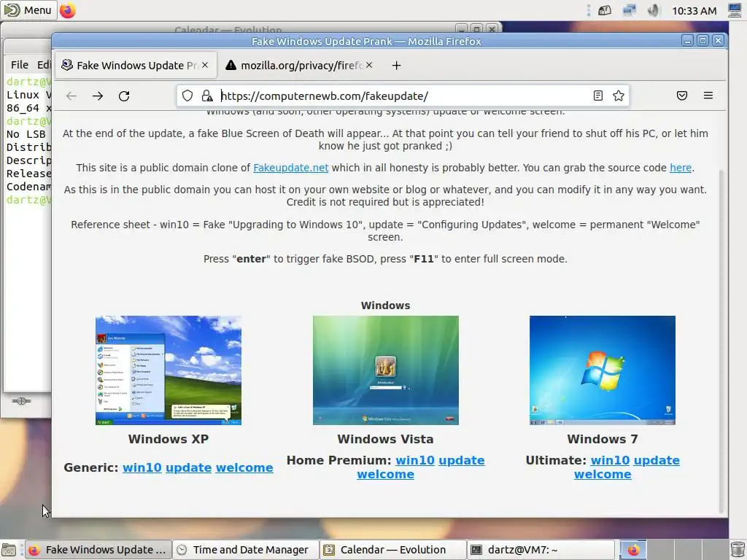
Task: Maximize the Firefox window
Action: point(703,41)
